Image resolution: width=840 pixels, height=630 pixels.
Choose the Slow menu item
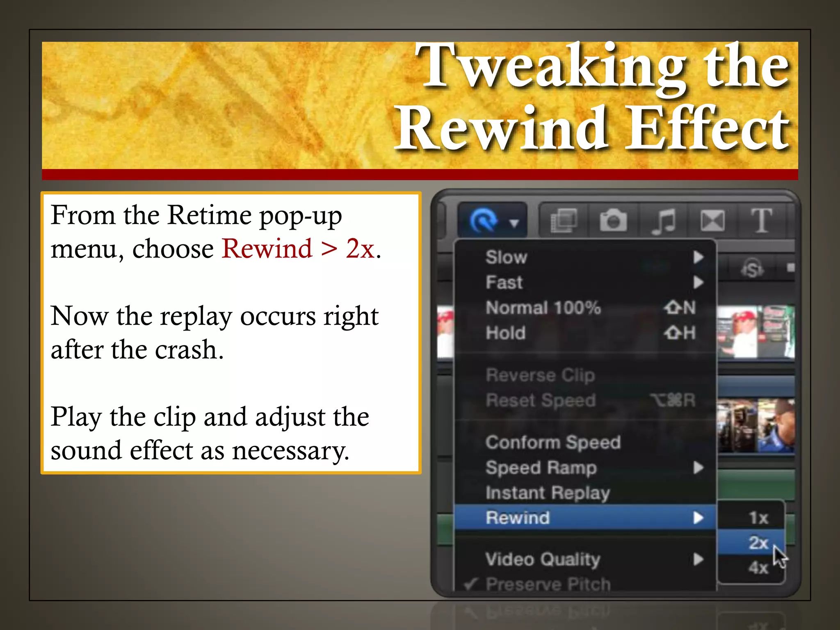point(585,257)
